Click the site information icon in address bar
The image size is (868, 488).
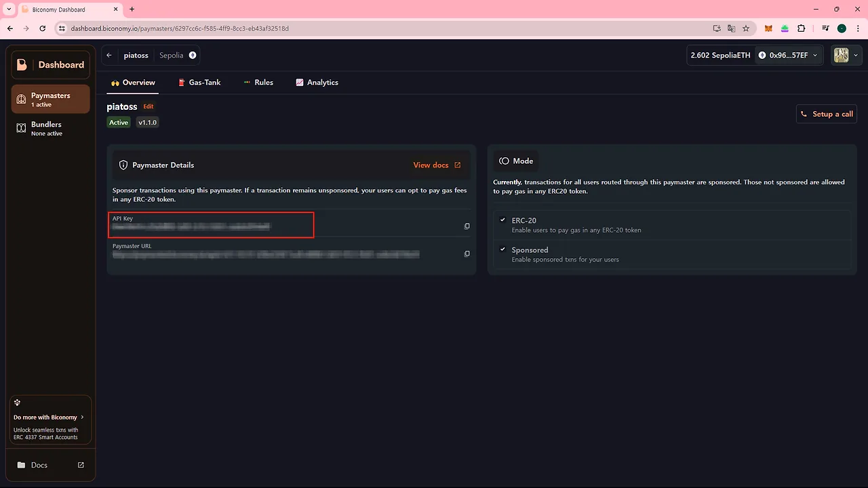62,28
